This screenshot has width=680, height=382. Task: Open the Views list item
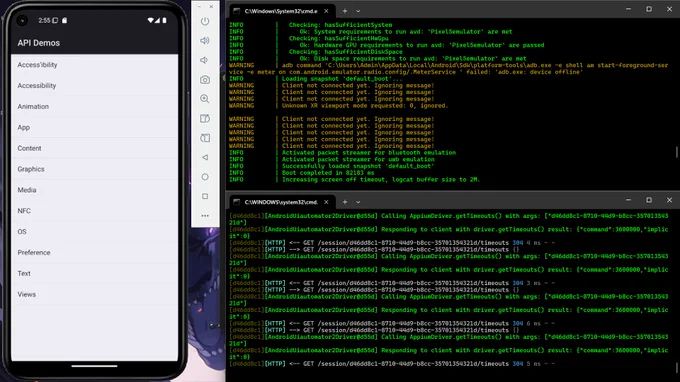pyautogui.click(x=95, y=294)
